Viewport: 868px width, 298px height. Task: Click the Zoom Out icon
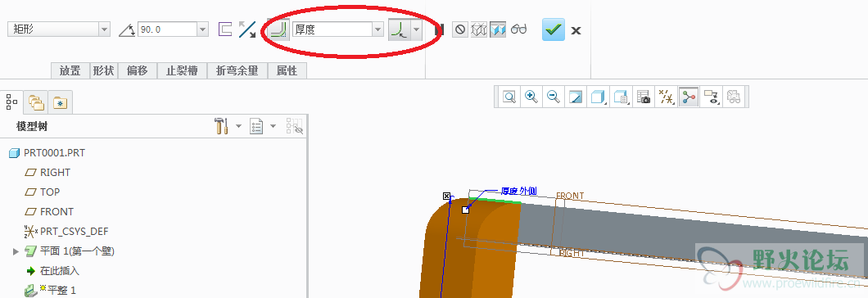click(x=553, y=97)
